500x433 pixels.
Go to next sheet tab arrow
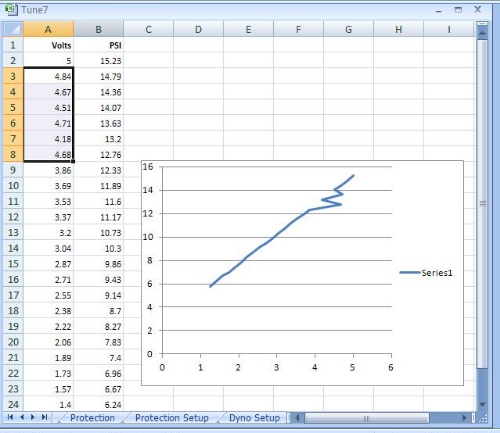33,417
